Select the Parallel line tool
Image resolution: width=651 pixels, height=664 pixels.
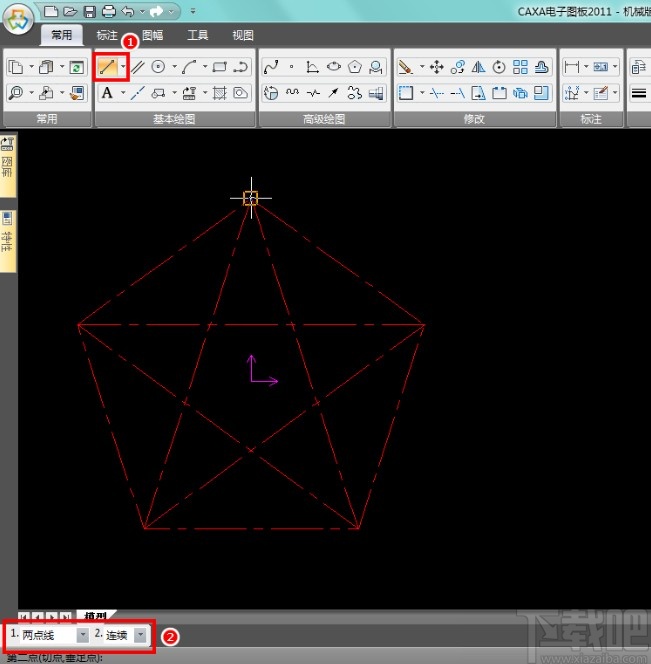[138, 68]
